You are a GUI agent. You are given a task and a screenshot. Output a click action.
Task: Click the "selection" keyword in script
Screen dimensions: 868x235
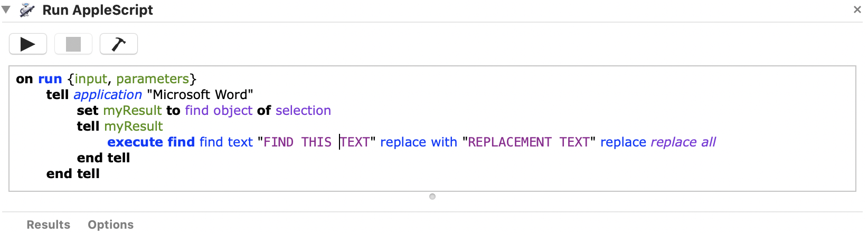coord(303,111)
